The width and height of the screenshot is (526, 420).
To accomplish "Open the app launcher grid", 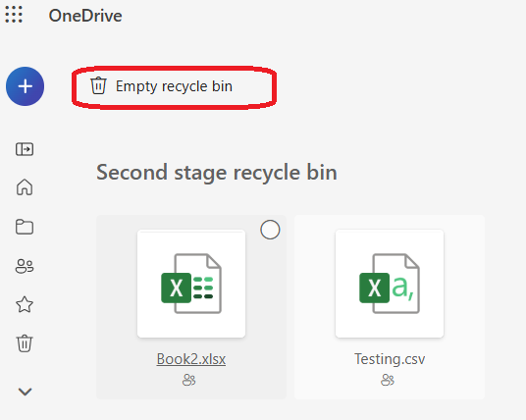I will (14, 15).
